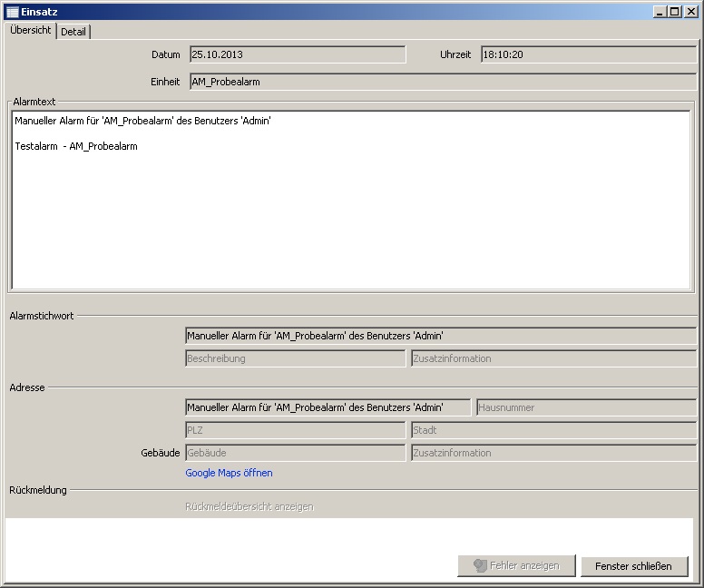Image resolution: width=704 pixels, height=588 pixels.
Task: Focus the Einheit field showing AM_Probealarm
Action: 442,82
